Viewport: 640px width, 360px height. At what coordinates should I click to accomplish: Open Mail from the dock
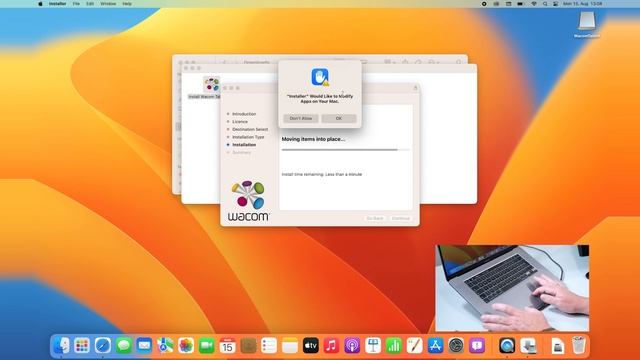[x=144, y=346]
